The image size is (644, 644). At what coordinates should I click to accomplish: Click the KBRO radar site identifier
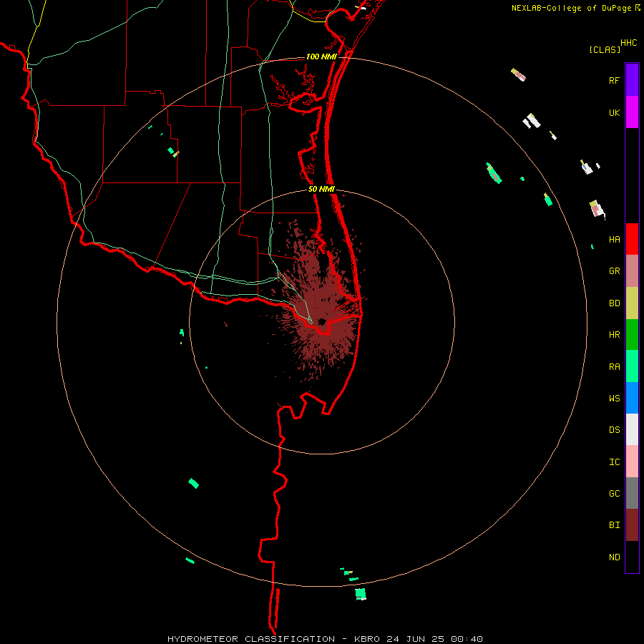[x=367, y=639]
